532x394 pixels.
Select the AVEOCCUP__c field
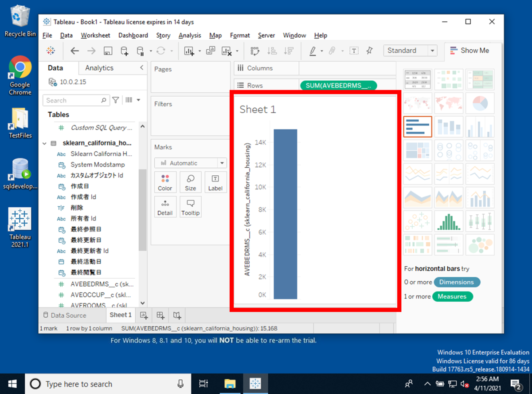(102, 295)
